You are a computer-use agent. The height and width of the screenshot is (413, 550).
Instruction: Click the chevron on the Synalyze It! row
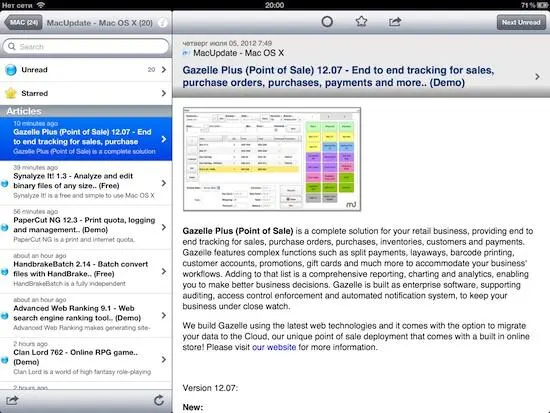[164, 183]
